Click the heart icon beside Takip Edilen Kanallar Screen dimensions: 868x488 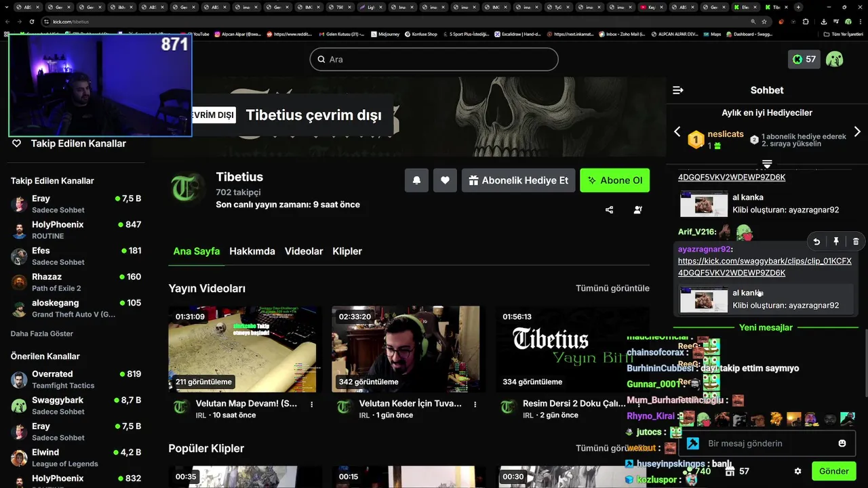point(17,144)
